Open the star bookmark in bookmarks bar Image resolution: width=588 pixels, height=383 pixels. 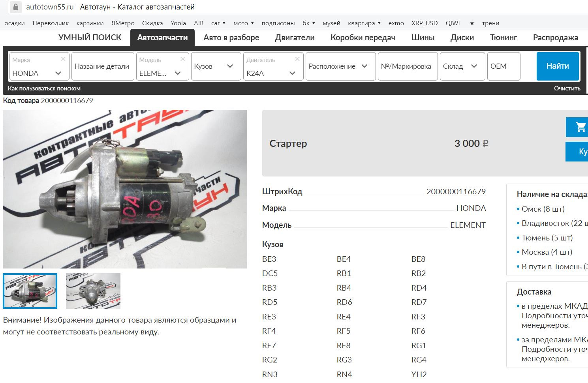472,23
